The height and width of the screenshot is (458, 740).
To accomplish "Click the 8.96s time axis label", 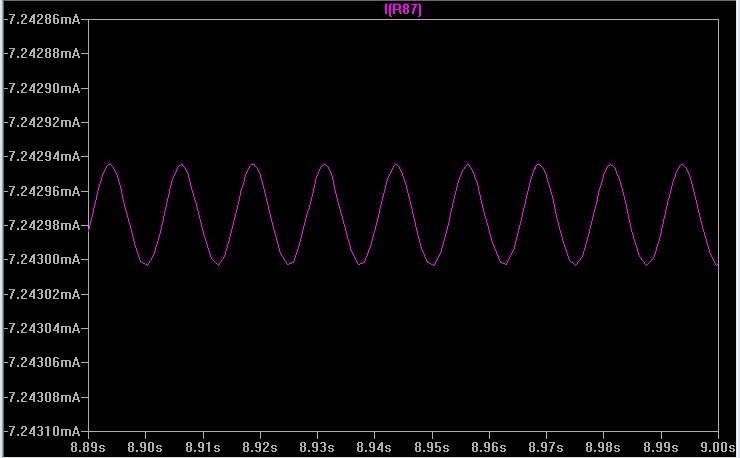I will pos(489,447).
